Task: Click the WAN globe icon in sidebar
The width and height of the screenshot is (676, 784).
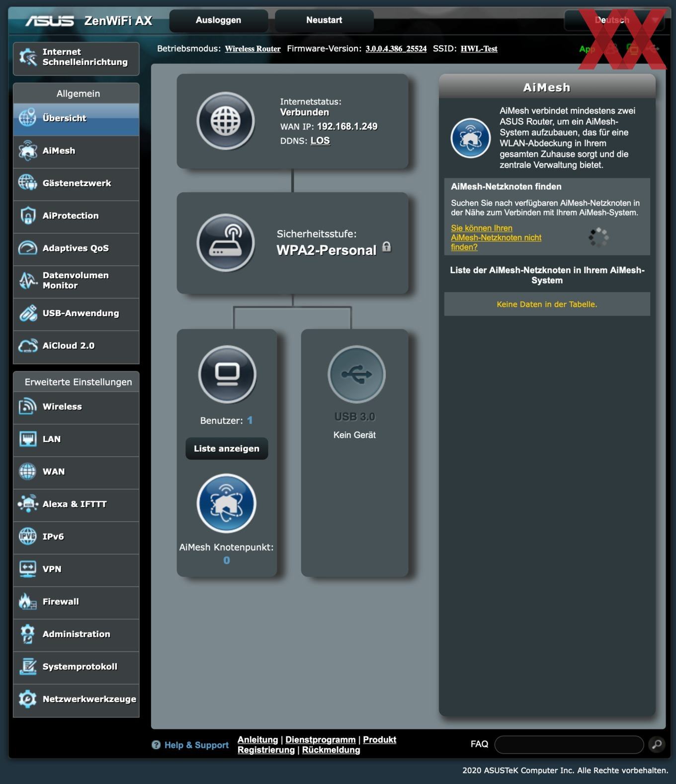Action: (x=28, y=471)
